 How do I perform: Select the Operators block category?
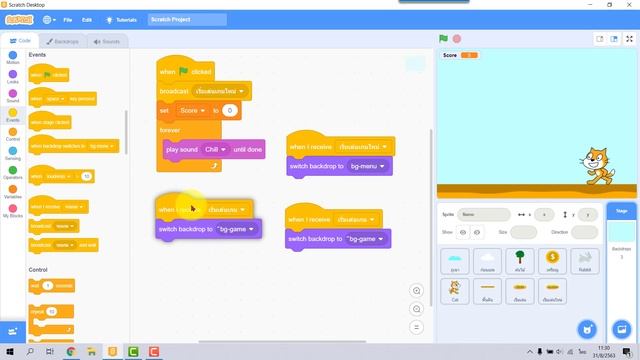(x=13, y=173)
